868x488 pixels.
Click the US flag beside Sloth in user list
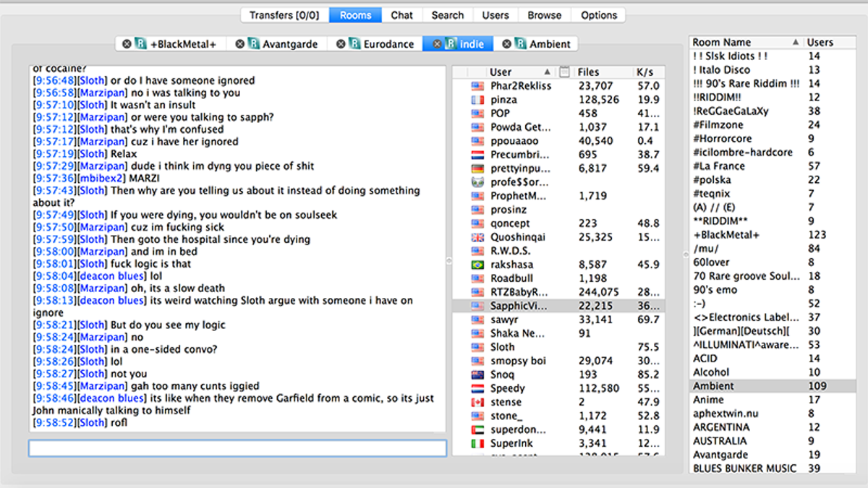click(477, 347)
